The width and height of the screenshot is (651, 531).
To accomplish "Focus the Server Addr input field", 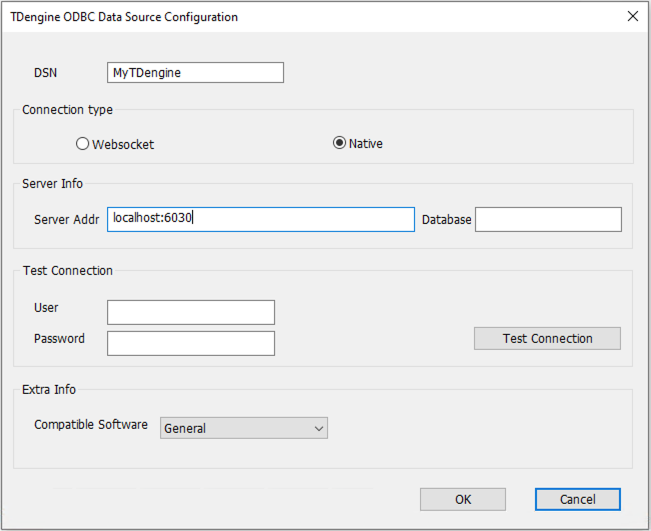I will (260, 219).
